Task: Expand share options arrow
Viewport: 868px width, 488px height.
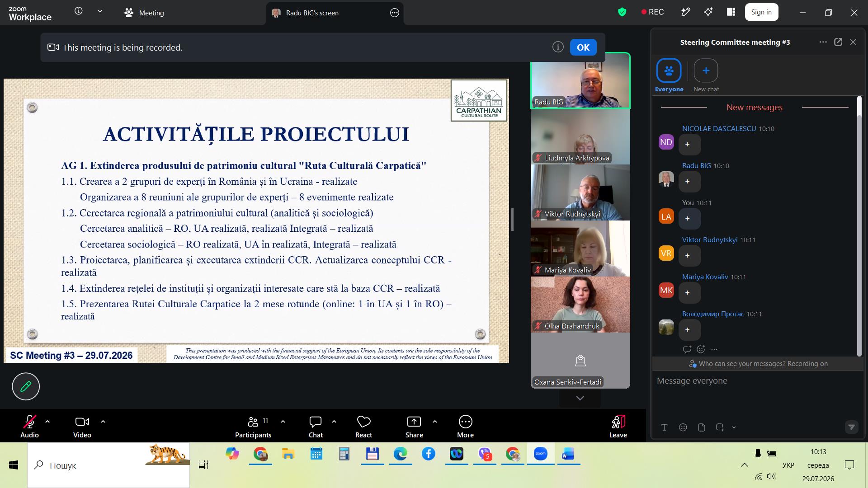Action: tap(435, 422)
